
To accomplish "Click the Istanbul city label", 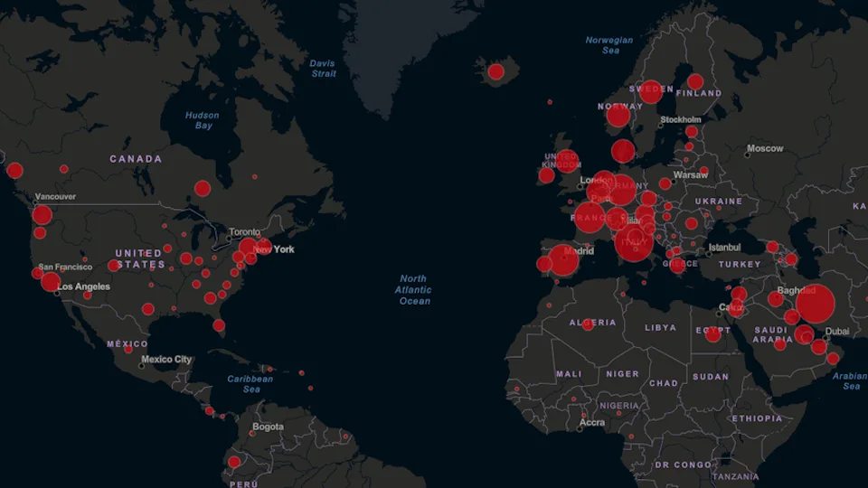I will pos(724,247).
